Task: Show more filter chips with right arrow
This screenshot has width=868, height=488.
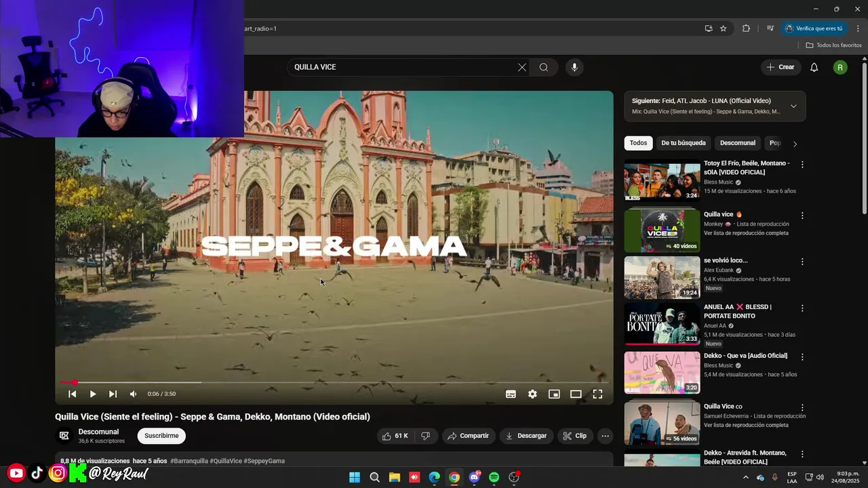Action: tap(795, 144)
